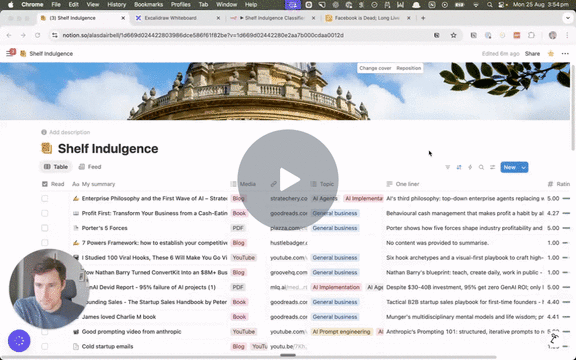Viewport: 576px width, 360px height.
Task: Click the purple recording widget circle
Action: pyautogui.click(x=19, y=341)
